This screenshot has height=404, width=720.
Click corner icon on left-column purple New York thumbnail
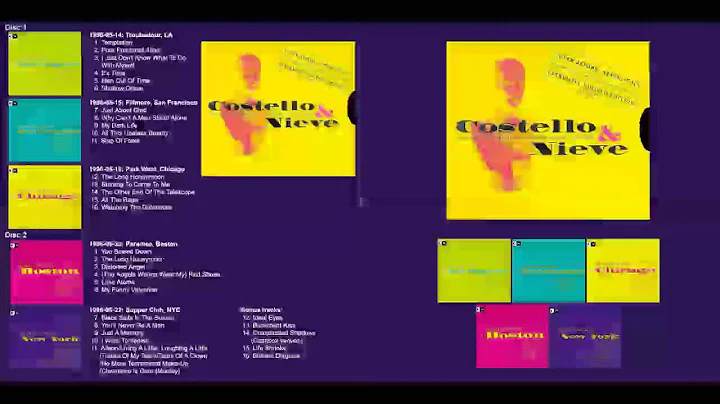[x=14, y=313]
